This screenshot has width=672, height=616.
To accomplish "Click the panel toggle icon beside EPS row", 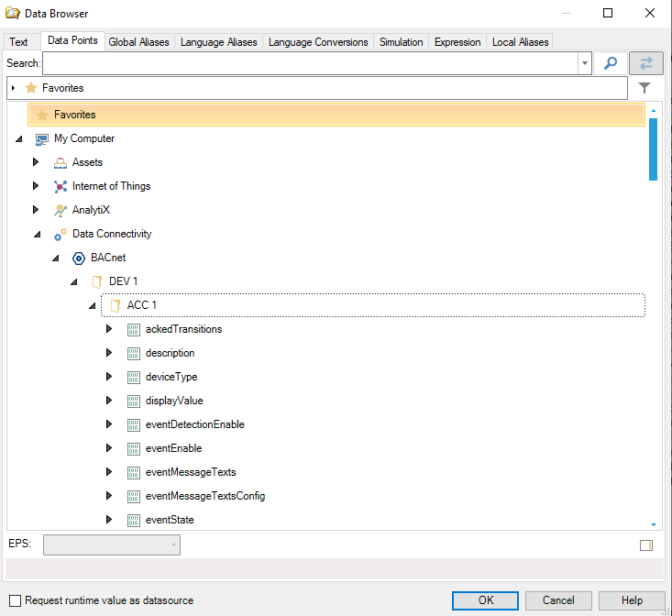I will tap(645, 545).
